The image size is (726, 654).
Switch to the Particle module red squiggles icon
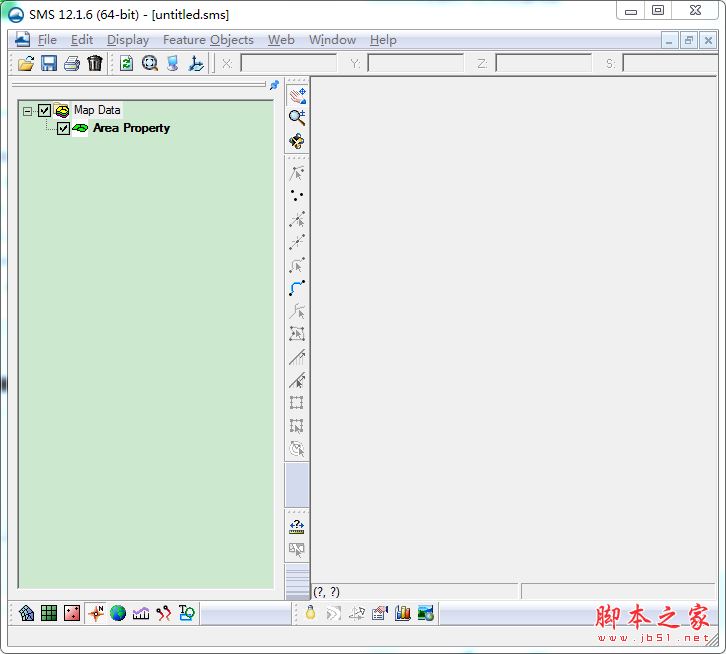tap(163, 613)
